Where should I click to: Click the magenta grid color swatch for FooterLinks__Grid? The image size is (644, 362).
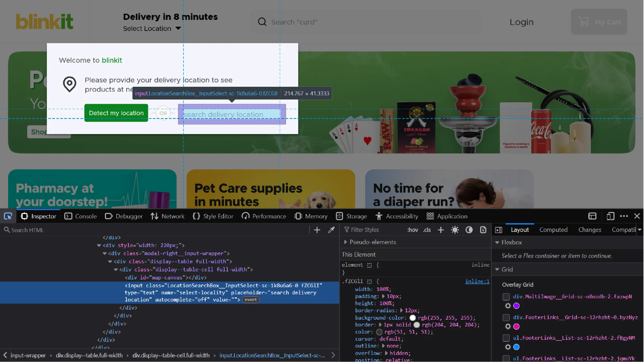coord(516,327)
